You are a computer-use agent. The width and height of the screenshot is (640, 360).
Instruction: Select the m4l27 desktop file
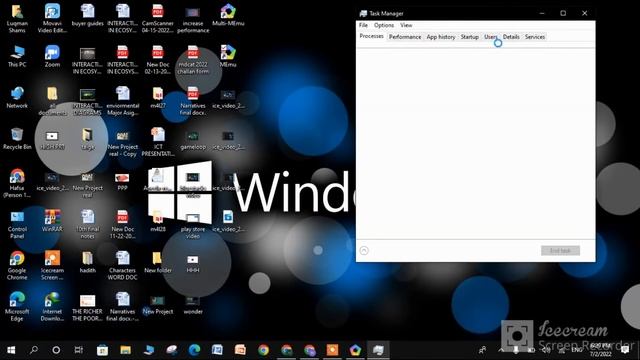pos(158,98)
